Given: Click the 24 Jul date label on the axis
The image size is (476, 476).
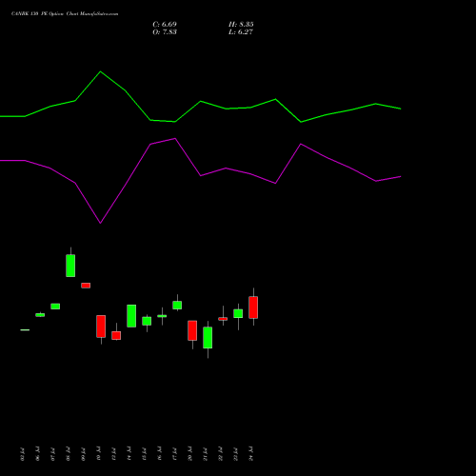Looking at the screenshot, I should 251,454.
